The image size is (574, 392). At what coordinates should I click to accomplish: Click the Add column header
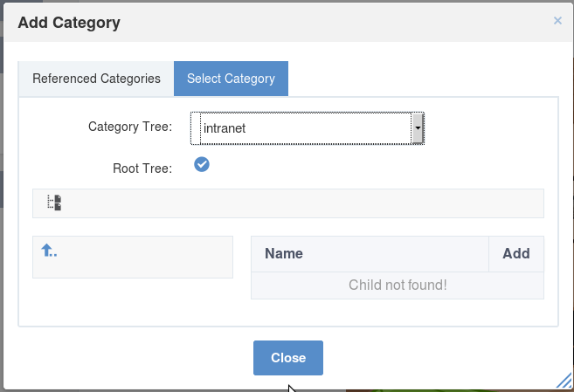(516, 254)
